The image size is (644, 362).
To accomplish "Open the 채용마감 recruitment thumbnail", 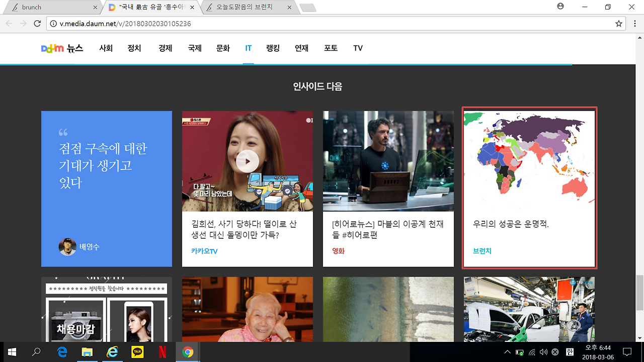I will 107,309.
